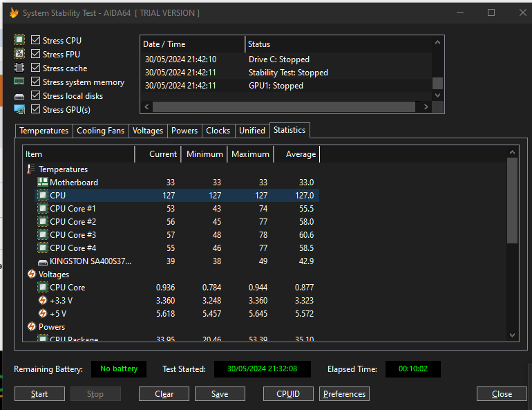
Task: Select the 'Drive C: Stopped' log entry
Action: pos(279,59)
